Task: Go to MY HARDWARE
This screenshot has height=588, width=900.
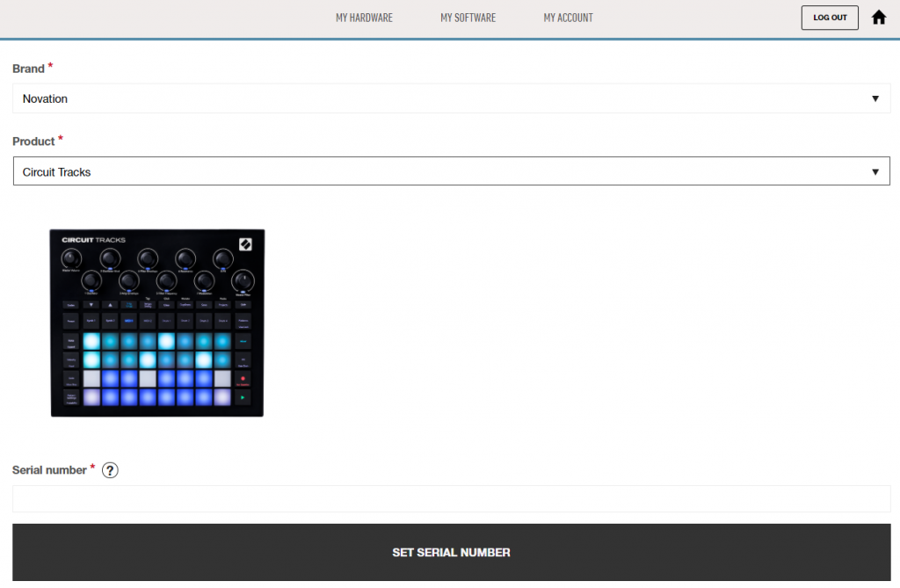Action: click(x=364, y=17)
